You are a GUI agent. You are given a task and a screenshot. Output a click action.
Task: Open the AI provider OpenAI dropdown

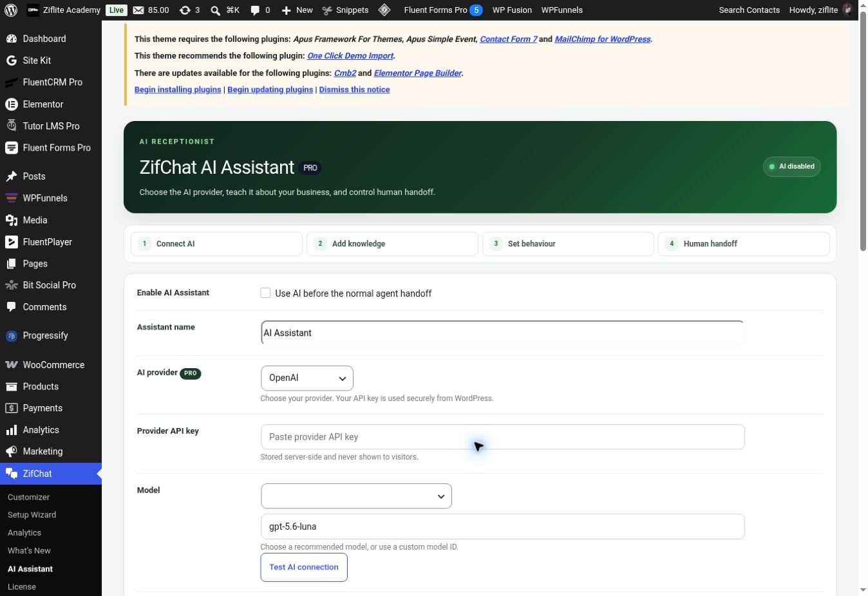click(x=307, y=378)
